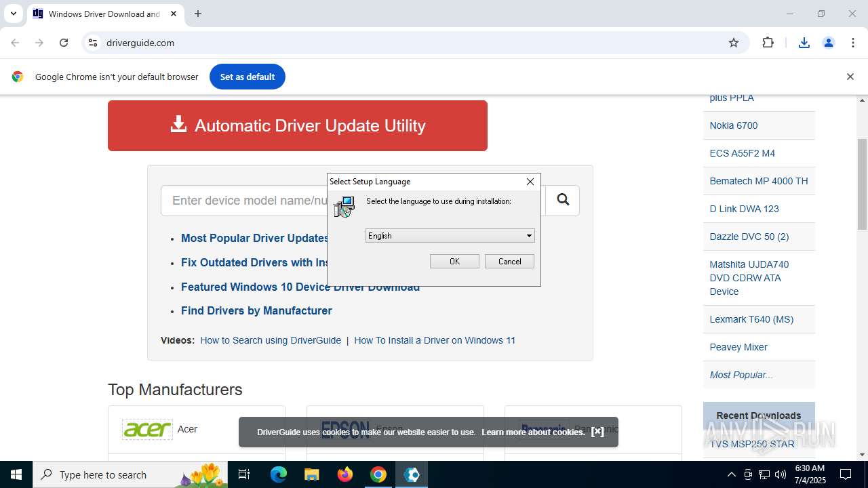
Task: Dismiss the default browser notification bar
Action: 850,77
